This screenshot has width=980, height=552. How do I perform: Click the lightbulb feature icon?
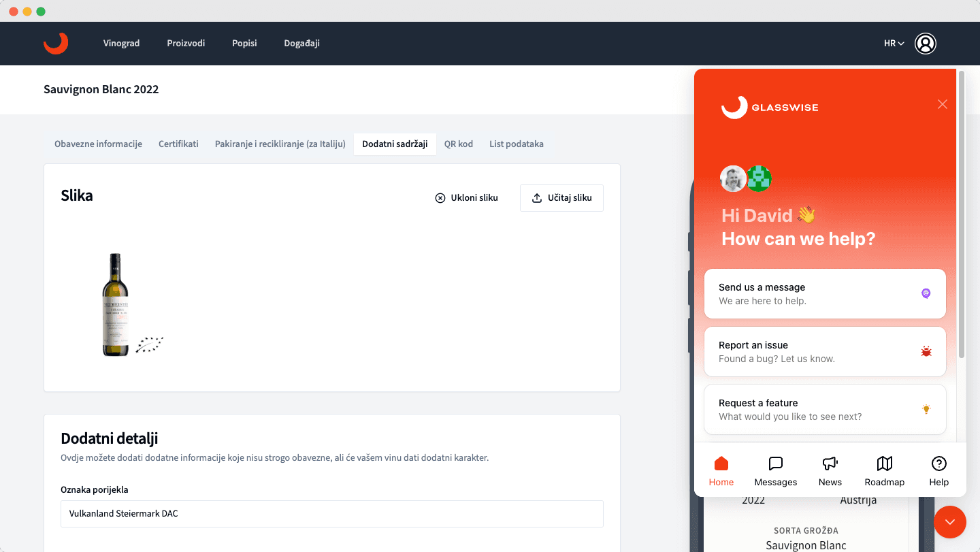tap(926, 409)
